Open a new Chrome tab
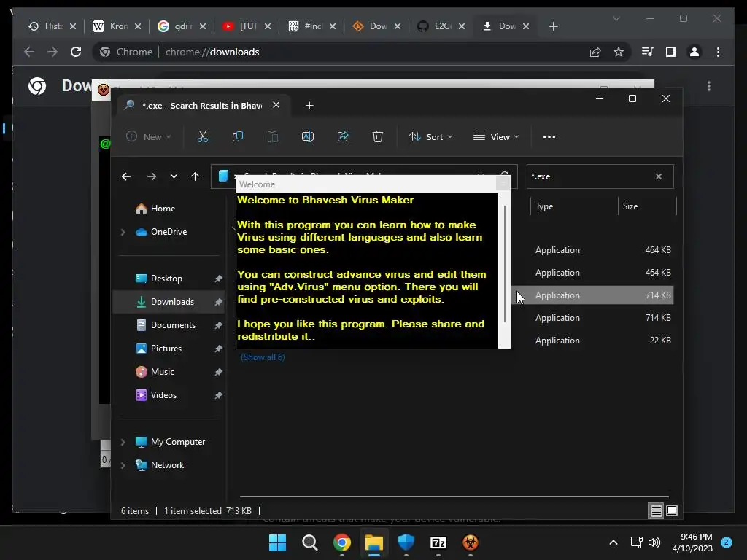Viewport: 747px width, 560px height. pyautogui.click(x=553, y=26)
